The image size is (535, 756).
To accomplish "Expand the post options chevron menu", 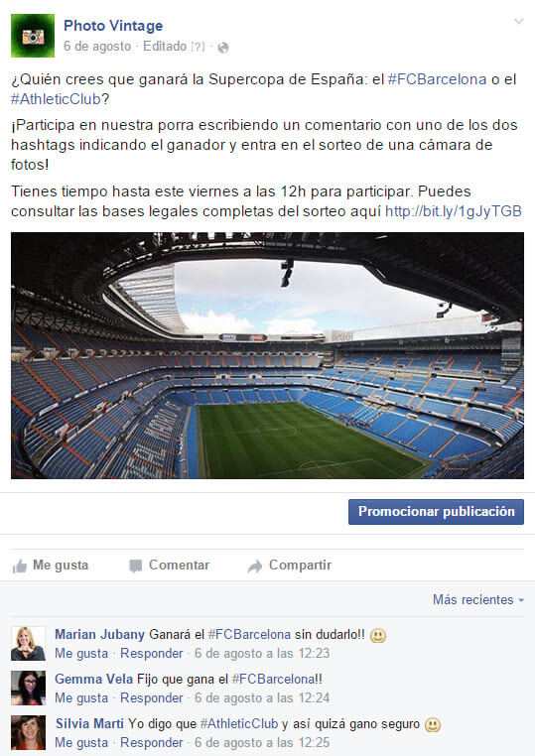I will [518, 21].
